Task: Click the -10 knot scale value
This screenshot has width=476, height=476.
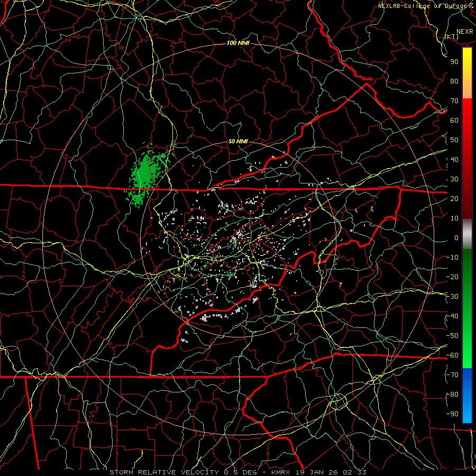Action: pos(452,258)
